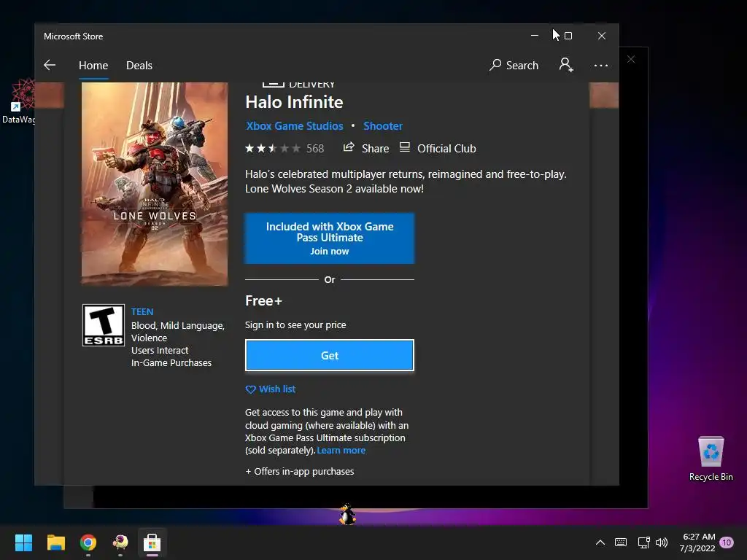Image resolution: width=747 pixels, height=560 pixels.
Task: Click 'Sign in to see your price'
Action: click(x=295, y=324)
